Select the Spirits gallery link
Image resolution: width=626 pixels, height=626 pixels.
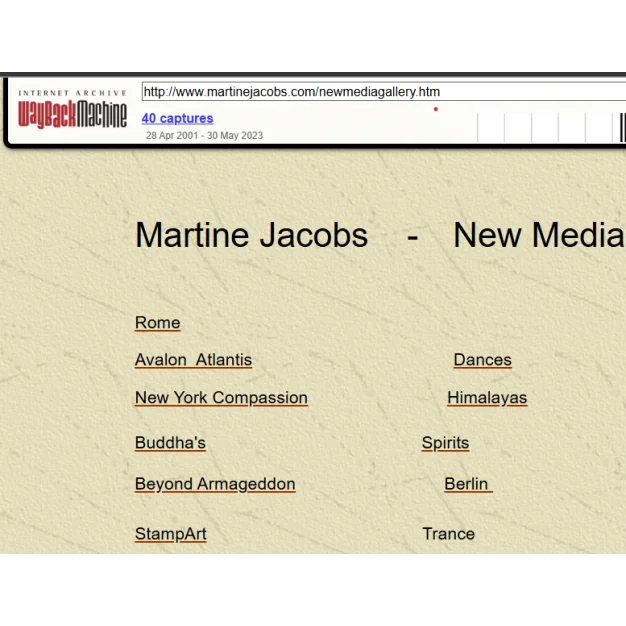click(445, 443)
